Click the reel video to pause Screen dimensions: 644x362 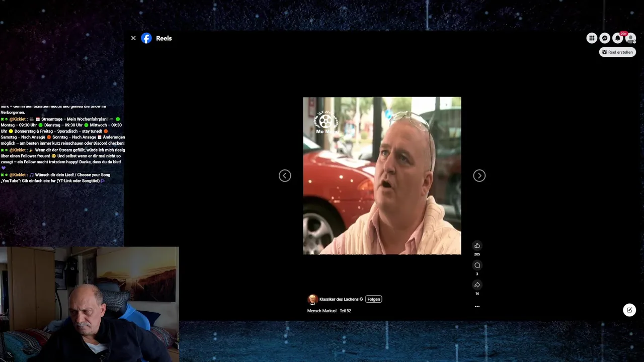pos(382,175)
